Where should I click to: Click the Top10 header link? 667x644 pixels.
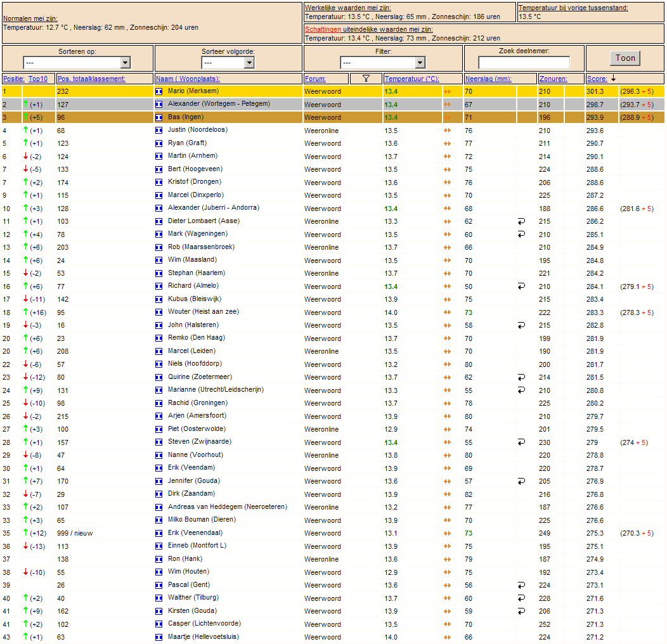point(38,79)
